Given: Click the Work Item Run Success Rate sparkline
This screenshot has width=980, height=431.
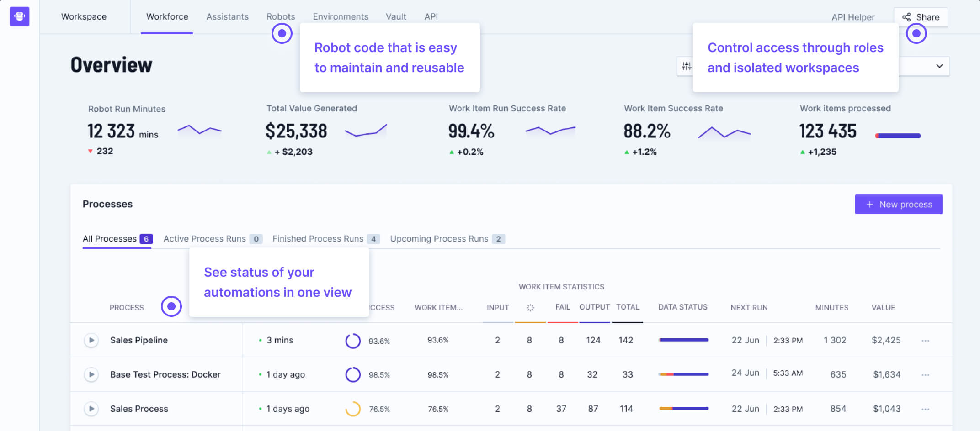Looking at the screenshot, I should tap(550, 131).
